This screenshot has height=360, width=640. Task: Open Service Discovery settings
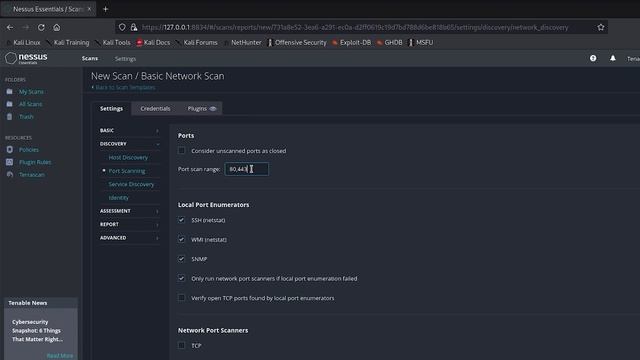click(131, 184)
